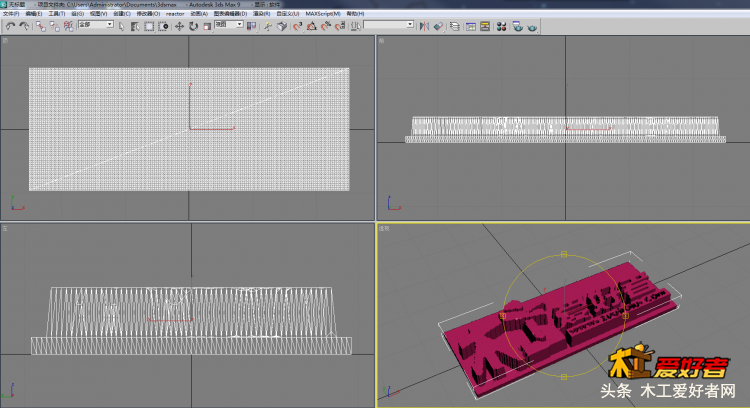The height and width of the screenshot is (408, 750).
Task: Activate the Unlink Selection tool
Action: (x=55, y=26)
